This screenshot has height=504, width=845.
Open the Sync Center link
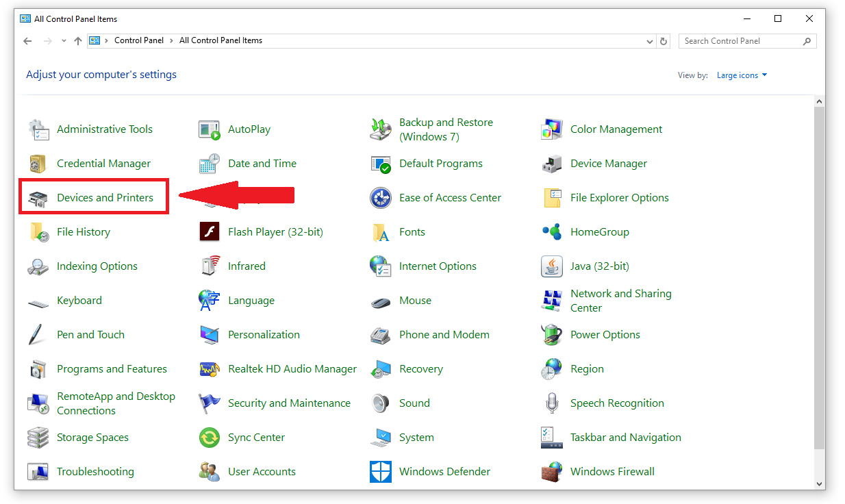[256, 438]
